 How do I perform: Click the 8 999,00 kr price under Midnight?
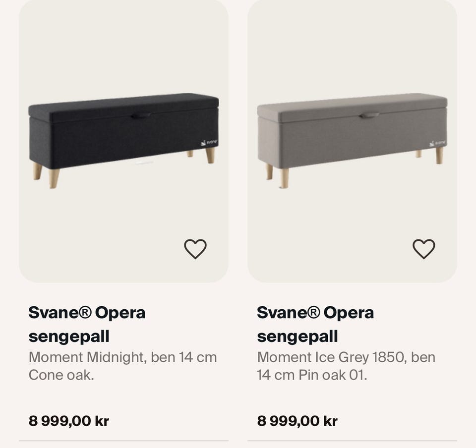click(x=69, y=421)
